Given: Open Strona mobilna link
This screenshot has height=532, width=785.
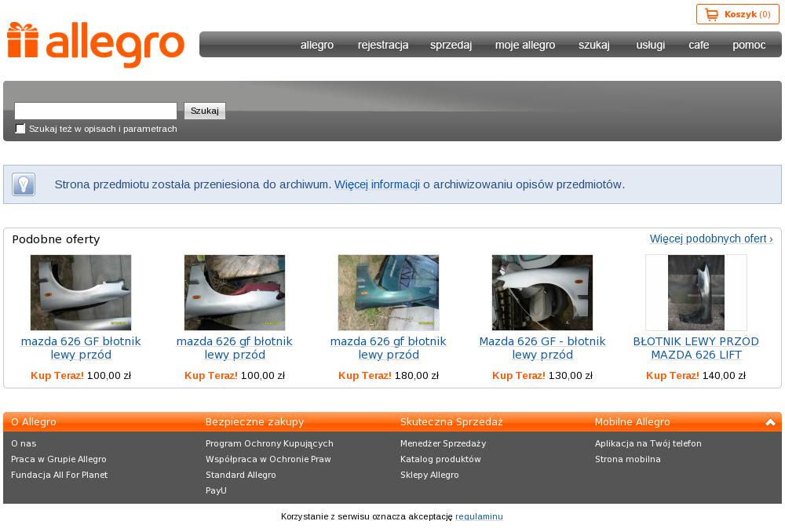Looking at the screenshot, I should click(628, 459).
